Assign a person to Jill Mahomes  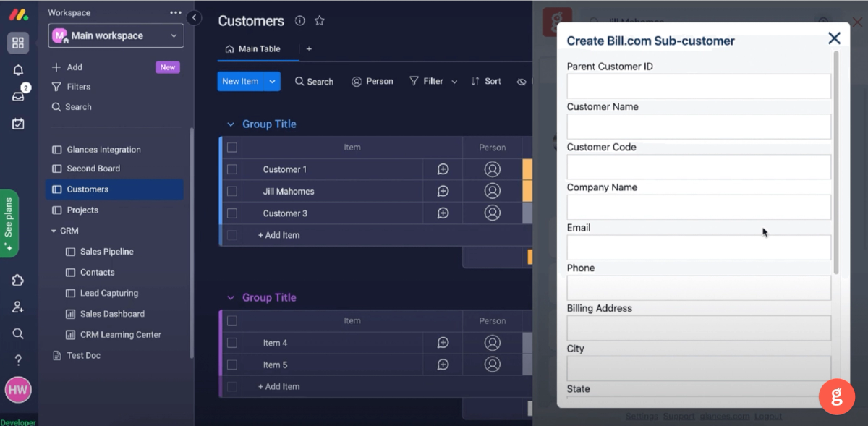point(493,192)
